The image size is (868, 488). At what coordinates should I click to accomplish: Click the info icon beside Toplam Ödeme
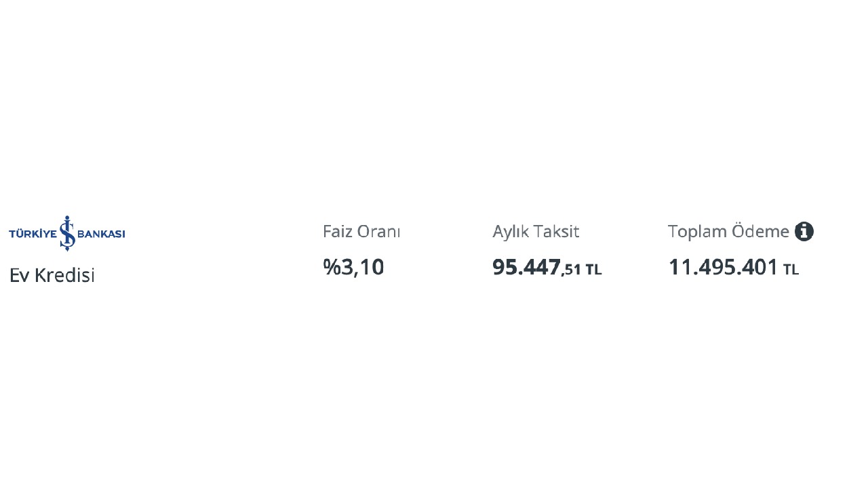[x=804, y=232]
